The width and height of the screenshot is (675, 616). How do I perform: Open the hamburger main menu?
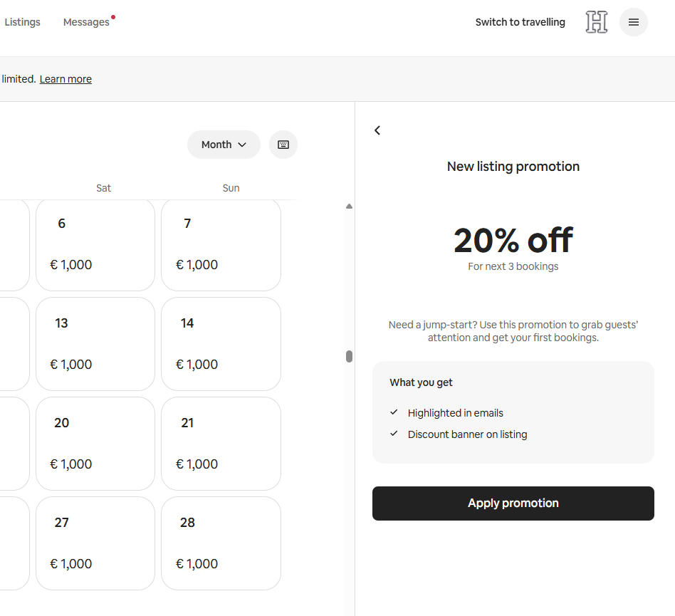coord(633,22)
